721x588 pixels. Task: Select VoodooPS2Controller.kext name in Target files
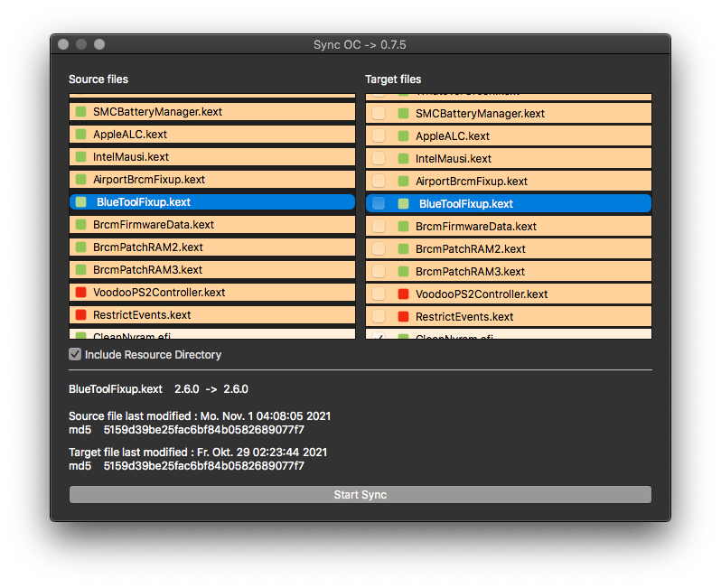click(482, 294)
